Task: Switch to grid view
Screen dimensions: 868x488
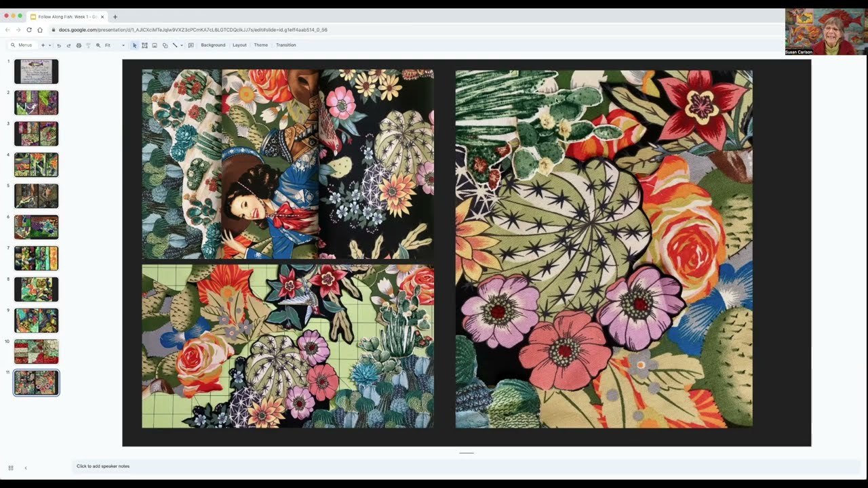Action: (11, 468)
